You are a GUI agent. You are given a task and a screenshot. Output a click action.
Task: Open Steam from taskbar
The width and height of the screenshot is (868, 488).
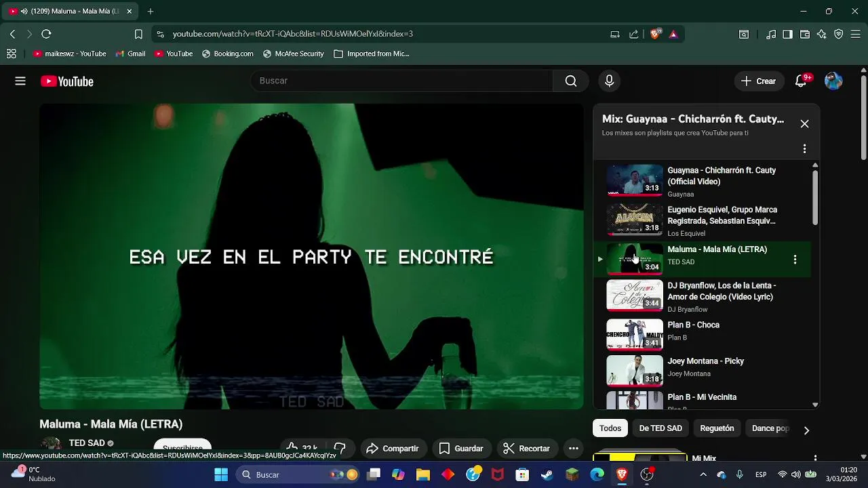[547, 474]
